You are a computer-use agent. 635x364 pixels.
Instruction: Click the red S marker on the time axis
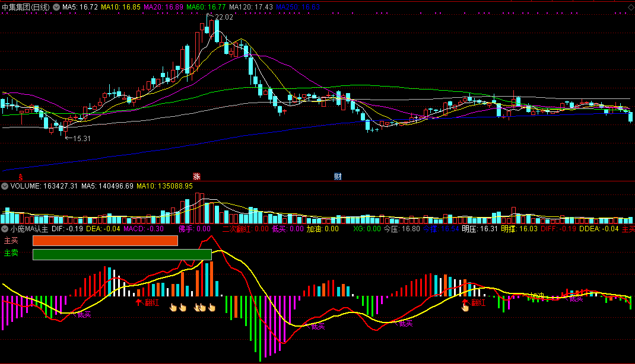(x=20, y=177)
